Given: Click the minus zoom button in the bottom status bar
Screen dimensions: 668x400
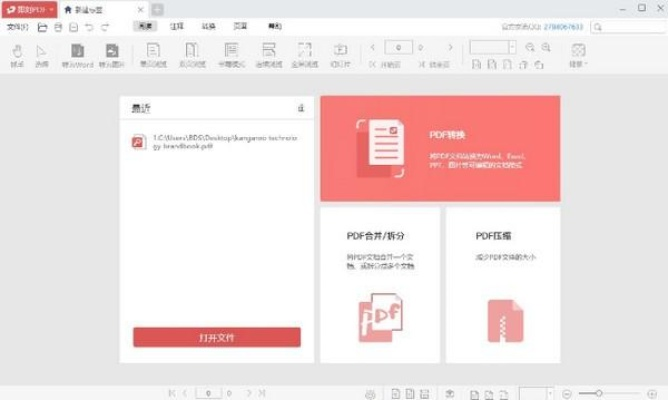Looking at the screenshot, I should [567, 394].
